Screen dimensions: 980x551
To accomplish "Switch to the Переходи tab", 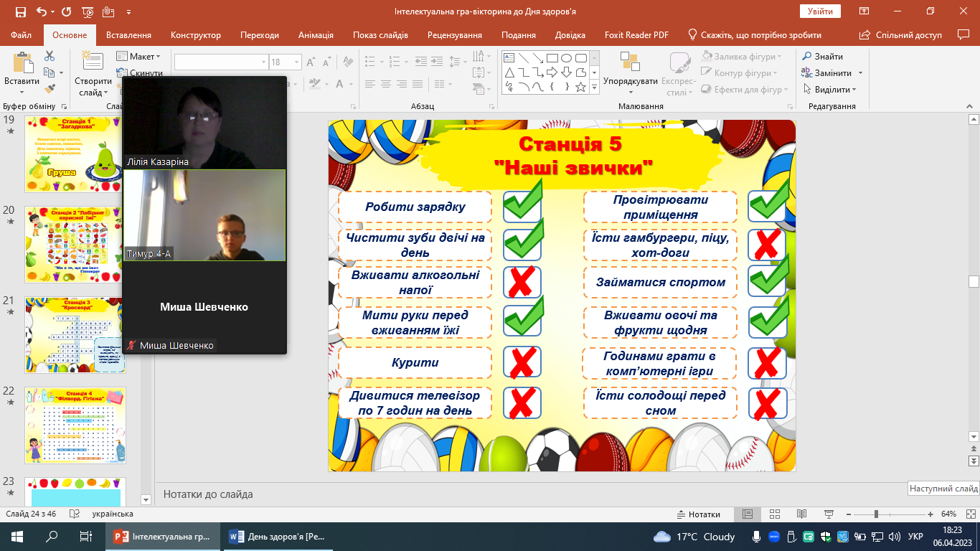I will tap(260, 35).
